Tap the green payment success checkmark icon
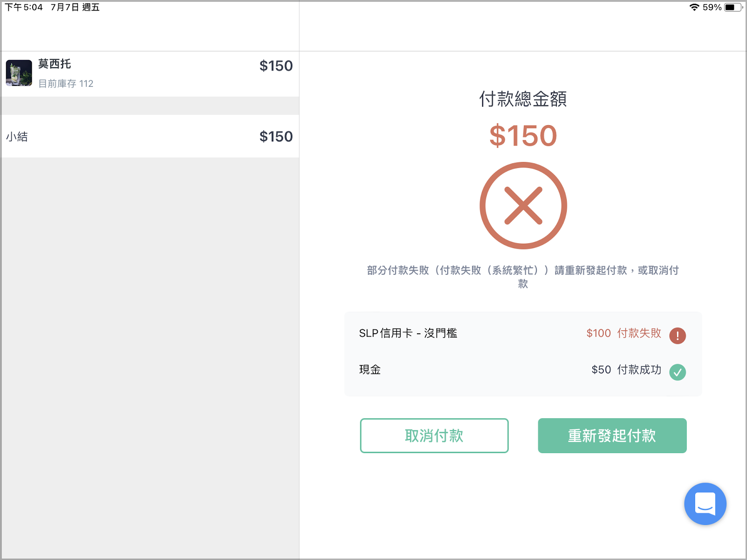The image size is (747, 560). pos(677,372)
